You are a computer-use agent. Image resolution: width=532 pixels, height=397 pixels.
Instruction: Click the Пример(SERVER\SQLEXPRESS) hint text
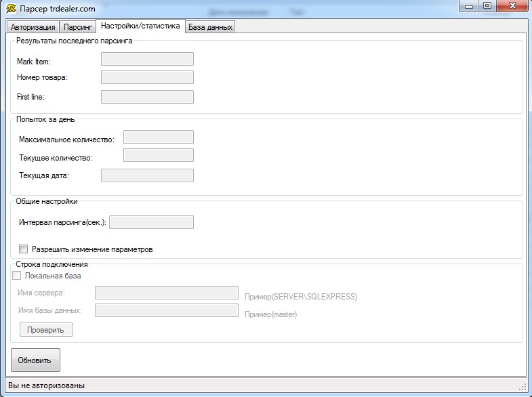pyautogui.click(x=301, y=297)
